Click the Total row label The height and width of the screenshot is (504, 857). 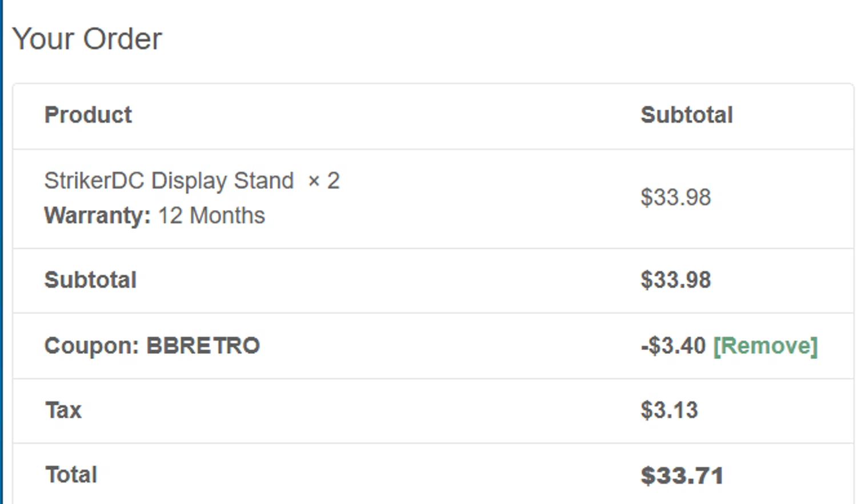coord(71,475)
